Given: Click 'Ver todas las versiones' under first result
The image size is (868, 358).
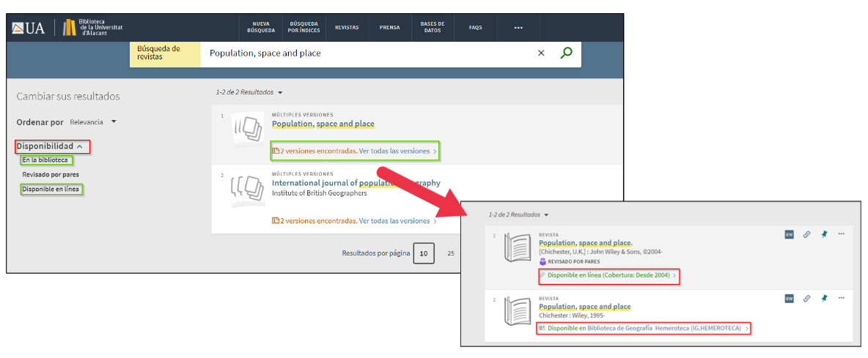Looking at the screenshot, I should [x=396, y=152].
